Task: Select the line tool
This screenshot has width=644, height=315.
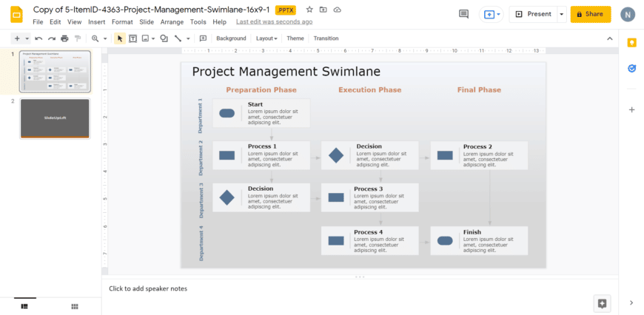Action: pyautogui.click(x=178, y=38)
